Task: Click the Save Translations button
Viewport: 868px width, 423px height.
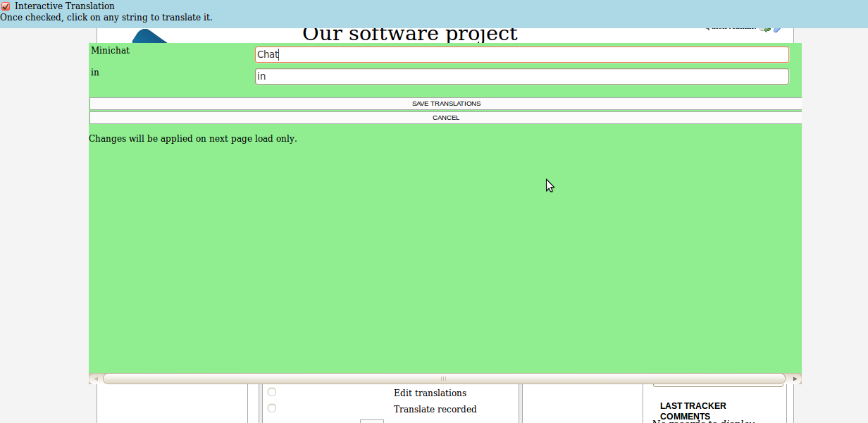Action: 446,104
